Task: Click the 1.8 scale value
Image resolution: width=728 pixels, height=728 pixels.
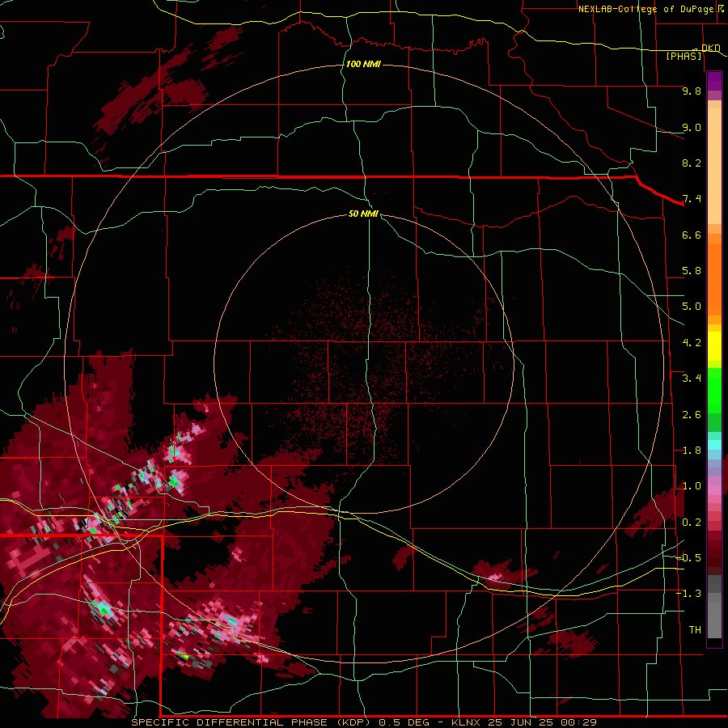Action: pos(692,451)
